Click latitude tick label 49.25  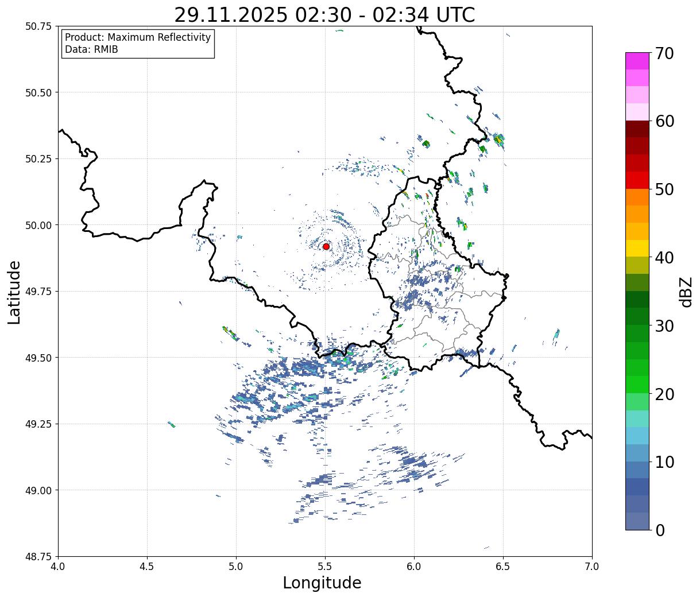click(38, 424)
